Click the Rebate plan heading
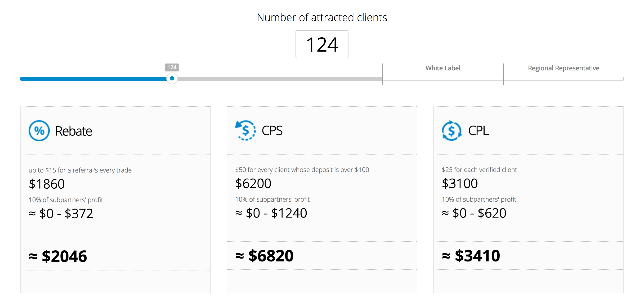The width and height of the screenshot is (644, 308). click(x=74, y=131)
